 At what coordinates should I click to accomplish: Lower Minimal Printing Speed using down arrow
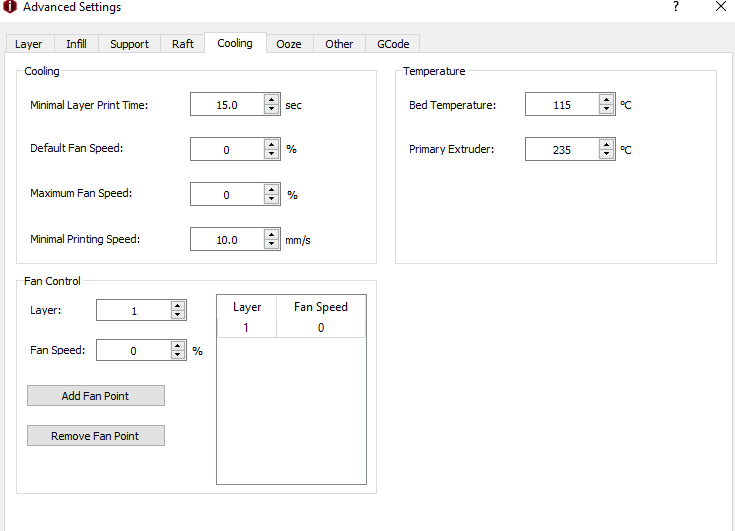pyautogui.click(x=271, y=244)
